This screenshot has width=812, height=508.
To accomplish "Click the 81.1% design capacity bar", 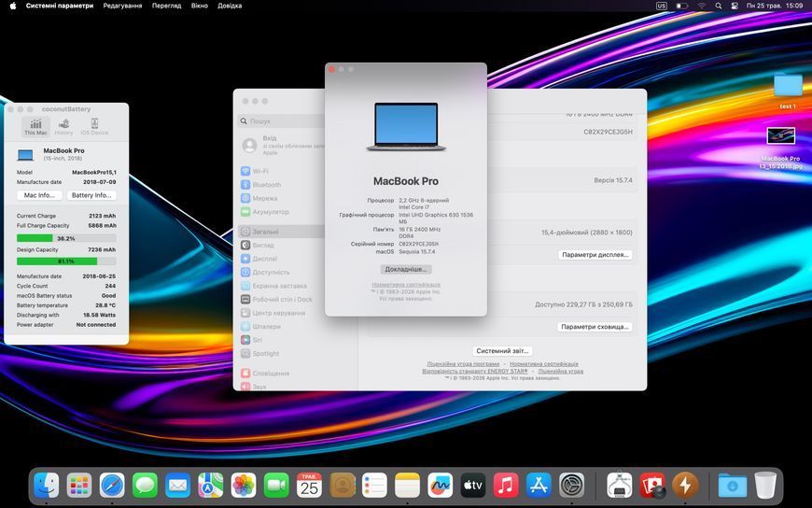I will coord(66,261).
